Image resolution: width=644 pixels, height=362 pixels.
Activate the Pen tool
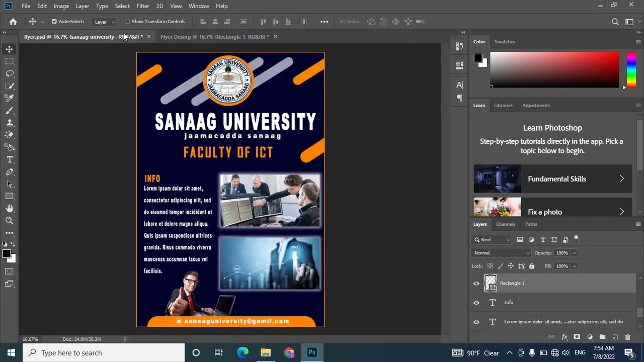10,172
